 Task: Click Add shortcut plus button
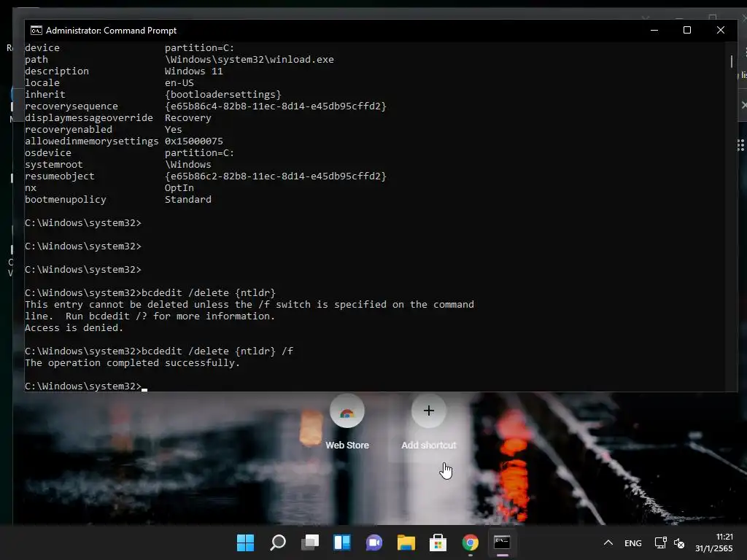429,411
